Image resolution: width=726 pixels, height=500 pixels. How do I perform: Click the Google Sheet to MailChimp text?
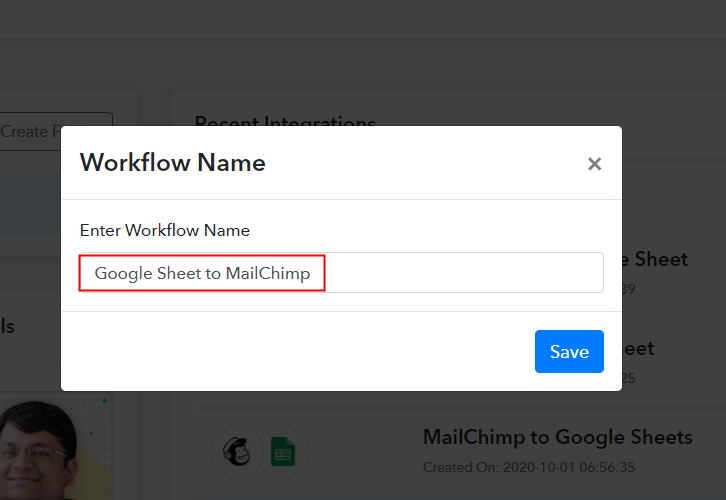pos(202,273)
